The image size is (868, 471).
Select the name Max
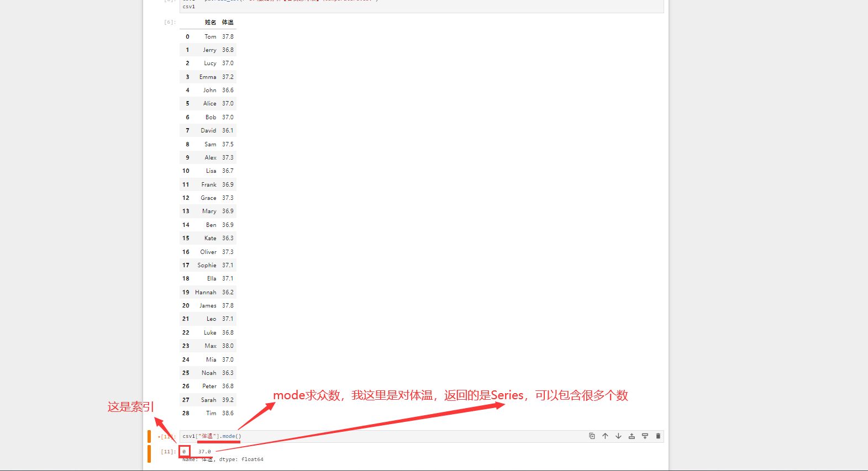[x=211, y=346]
